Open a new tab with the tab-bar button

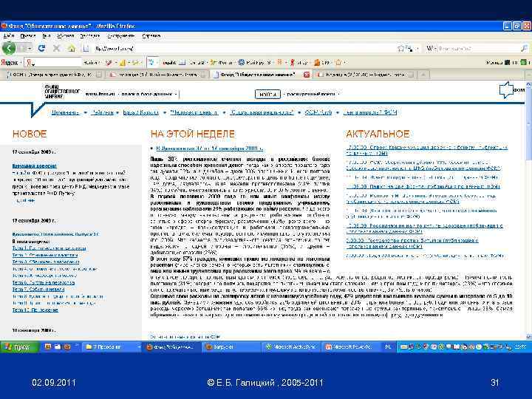pyautogui.click(x=423, y=75)
